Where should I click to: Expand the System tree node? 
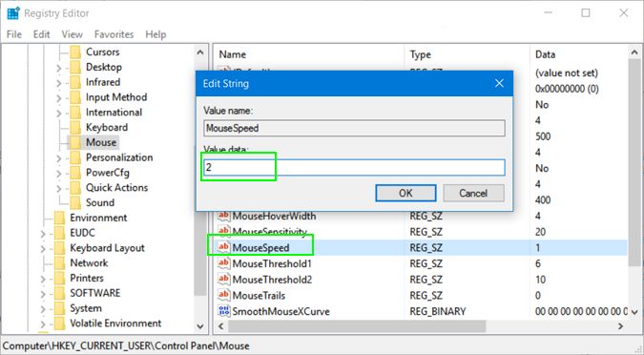(43, 309)
